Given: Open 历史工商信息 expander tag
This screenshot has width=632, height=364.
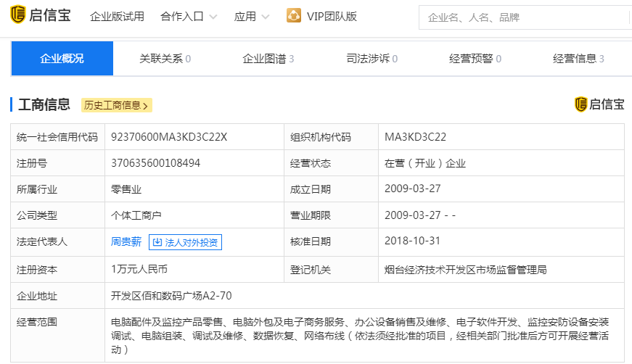Looking at the screenshot, I should point(116,105).
